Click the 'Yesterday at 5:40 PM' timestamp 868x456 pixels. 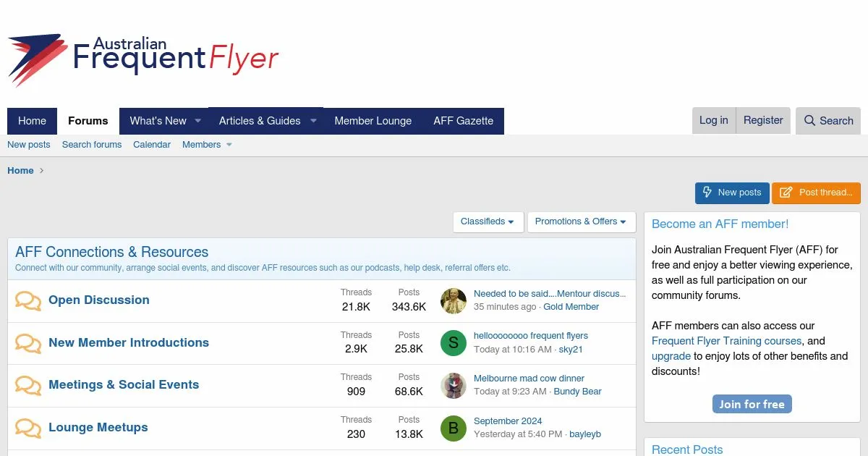pyautogui.click(x=518, y=434)
